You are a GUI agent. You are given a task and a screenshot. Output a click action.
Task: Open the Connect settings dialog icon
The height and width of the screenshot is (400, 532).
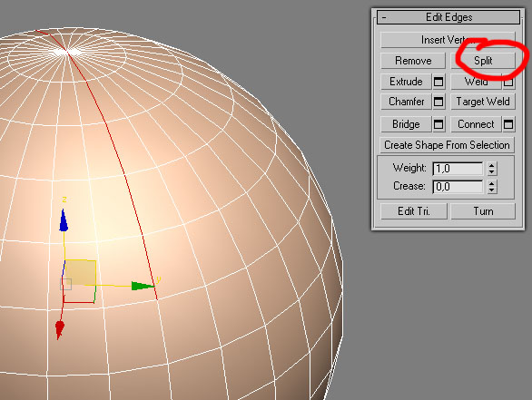(x=508, y=124)
